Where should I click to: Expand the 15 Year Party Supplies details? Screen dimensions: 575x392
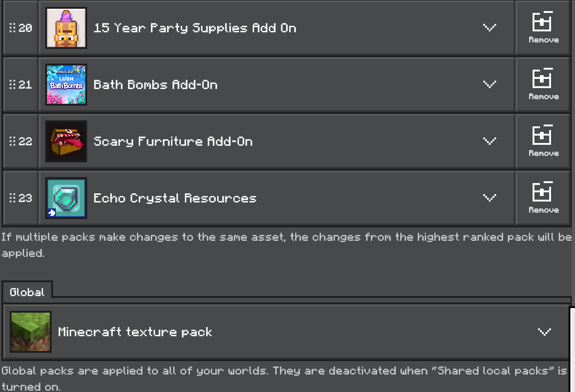[x=489, y=28]
